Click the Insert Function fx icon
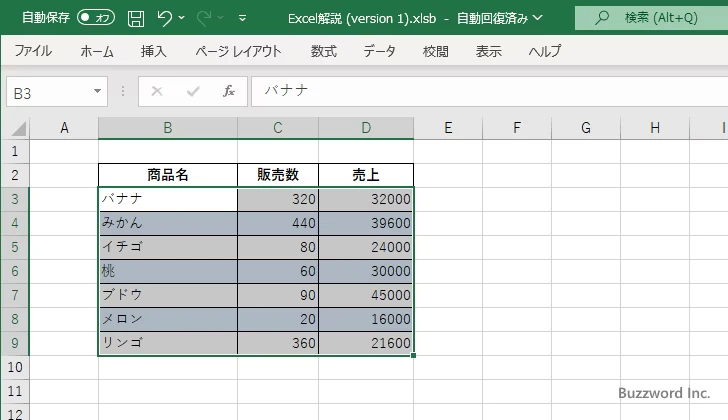The width and height of the screenshot is (728, 420). (229, 91)
